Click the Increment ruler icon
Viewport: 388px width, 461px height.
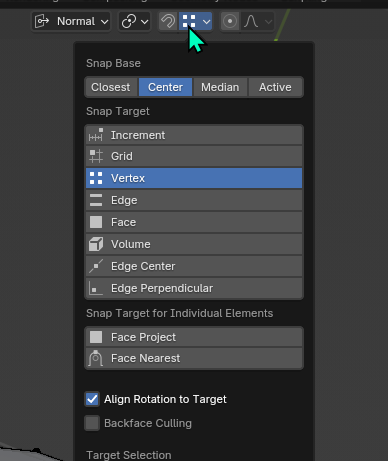(x=96, y=135)
